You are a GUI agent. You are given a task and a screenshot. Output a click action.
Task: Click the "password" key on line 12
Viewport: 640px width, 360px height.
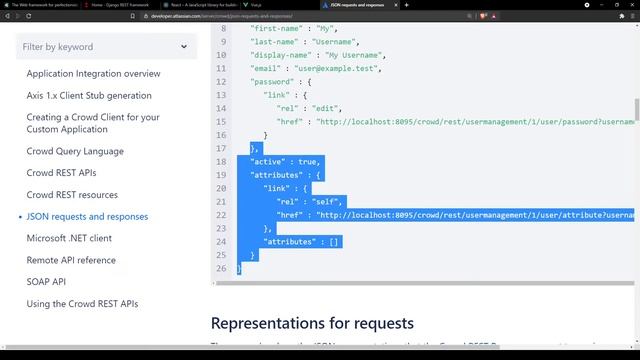[x=272, y=82]
